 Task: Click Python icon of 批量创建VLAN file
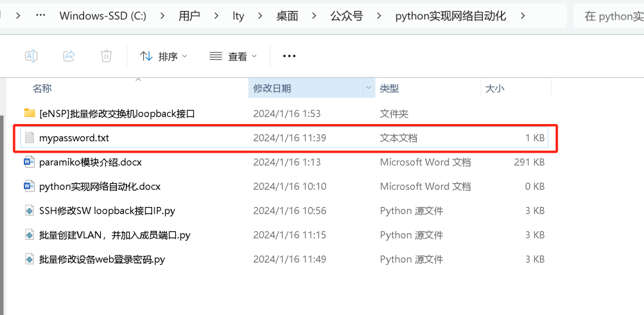click(x=29, y=235)
